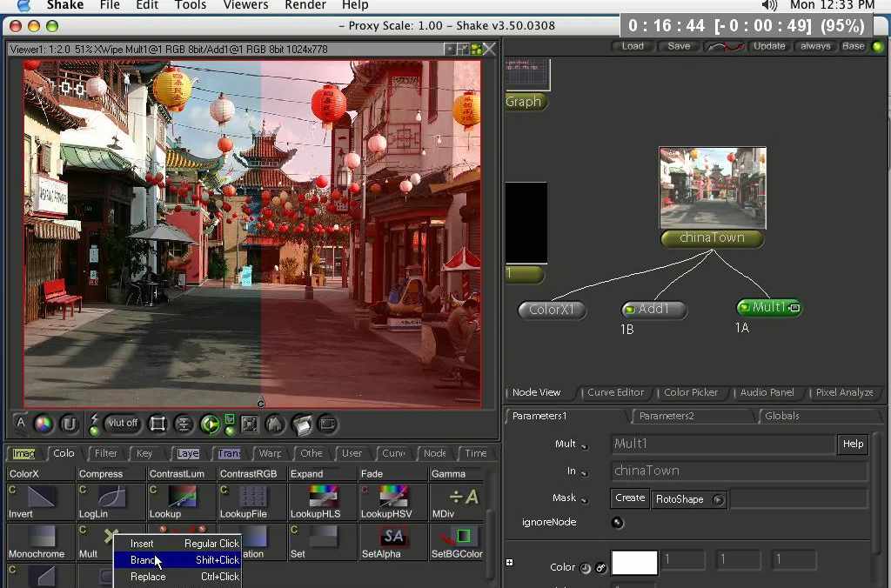891x588 pixels.
Task: Open the Render menu
Action: (305, 5)
